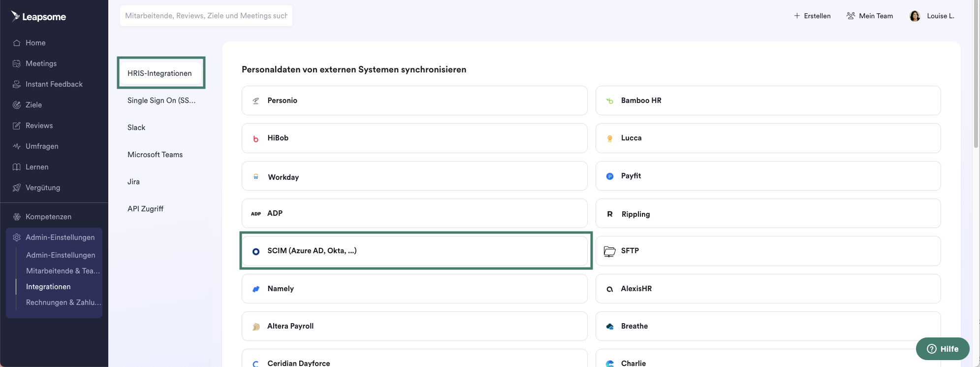Select Admin-Einstellungen submenu item
Image resolution: width=980 pixels, height=367 pixels.
61,255
